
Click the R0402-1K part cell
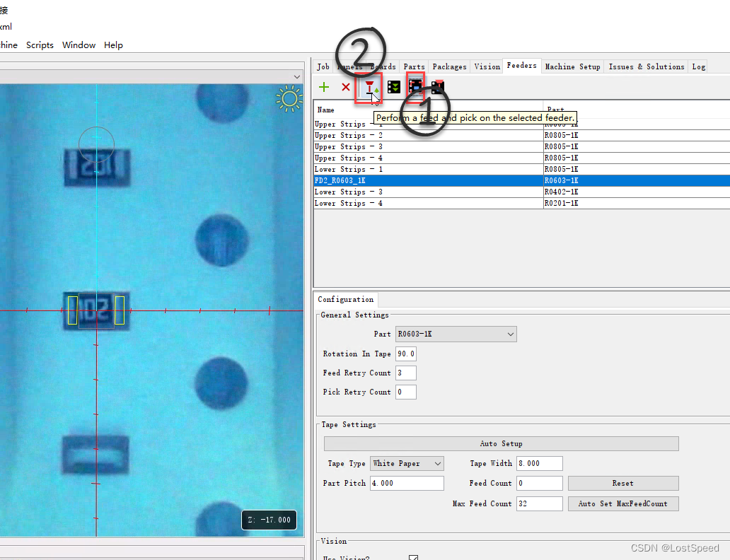coord(636,192)
